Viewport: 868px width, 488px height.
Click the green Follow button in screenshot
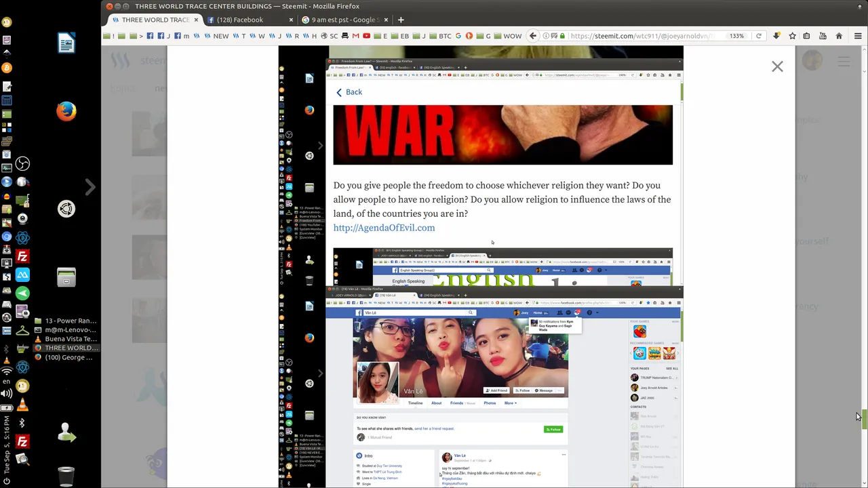pos(553,429)
